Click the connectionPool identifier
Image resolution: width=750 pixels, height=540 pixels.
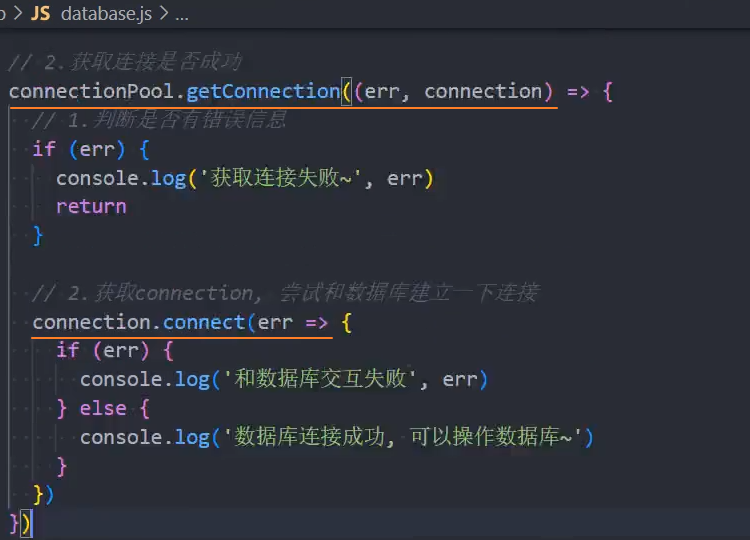94,91
